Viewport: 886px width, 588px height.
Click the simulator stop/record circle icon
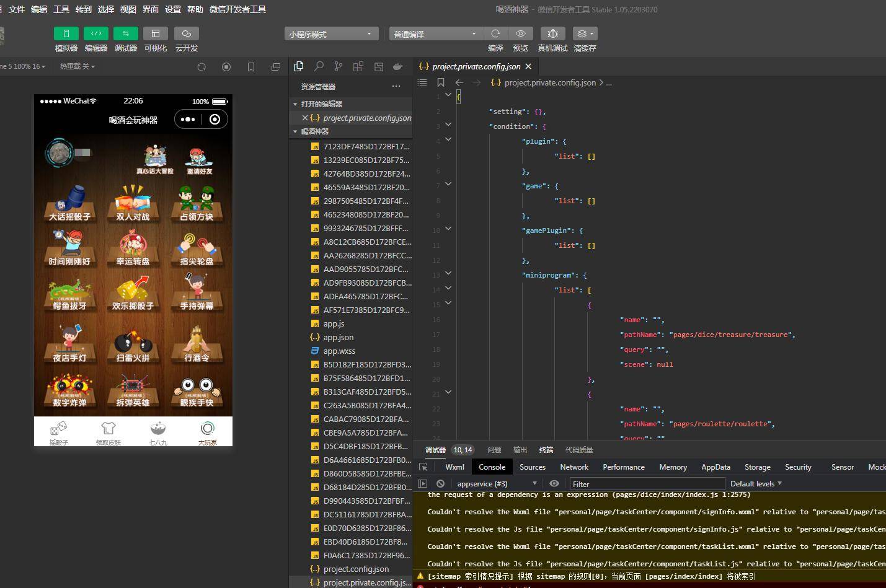226,67
